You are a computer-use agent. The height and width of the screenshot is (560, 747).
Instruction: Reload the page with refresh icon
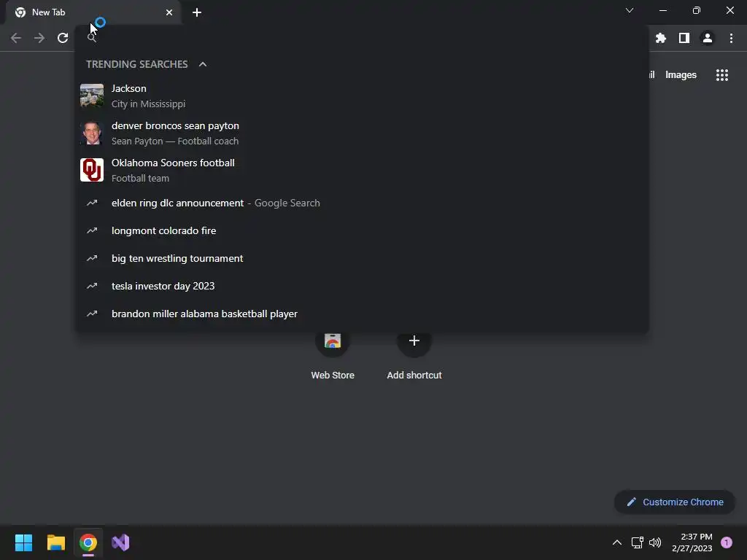[63, 38]
